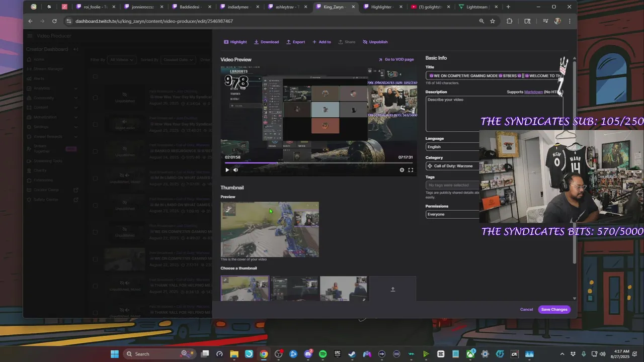Collapse the Creator Dashboard sidebar
This screenshot has width=644, height=362.
tap(76, 49)
